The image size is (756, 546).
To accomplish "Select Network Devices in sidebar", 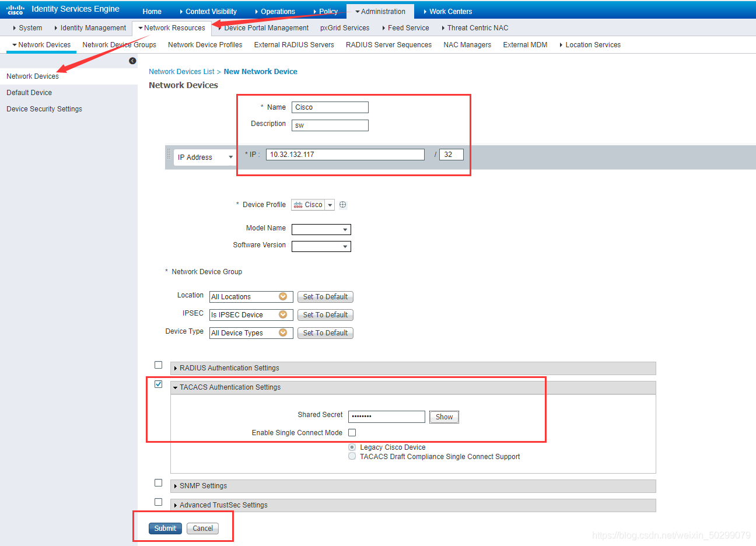I will (33, 76).
